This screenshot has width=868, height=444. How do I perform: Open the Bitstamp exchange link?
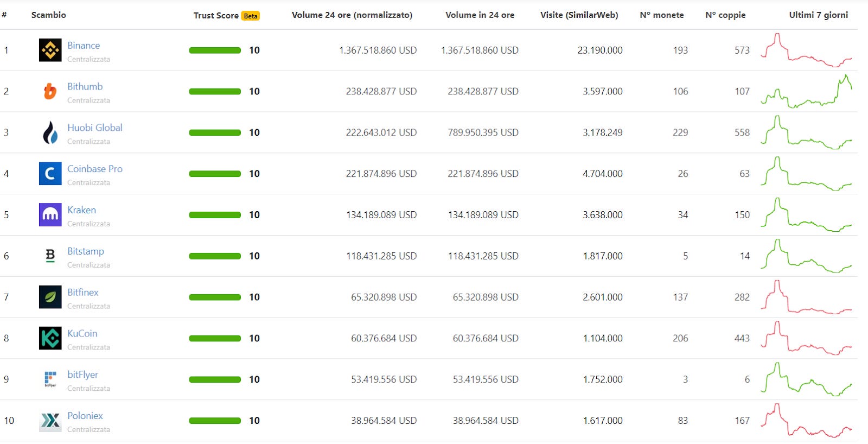[86, 251]
